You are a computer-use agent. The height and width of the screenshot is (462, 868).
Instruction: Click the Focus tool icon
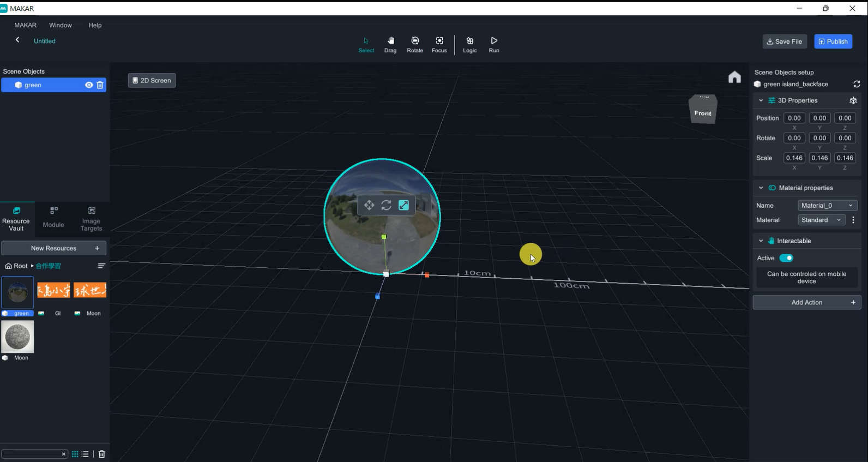(x=439, y=44)
